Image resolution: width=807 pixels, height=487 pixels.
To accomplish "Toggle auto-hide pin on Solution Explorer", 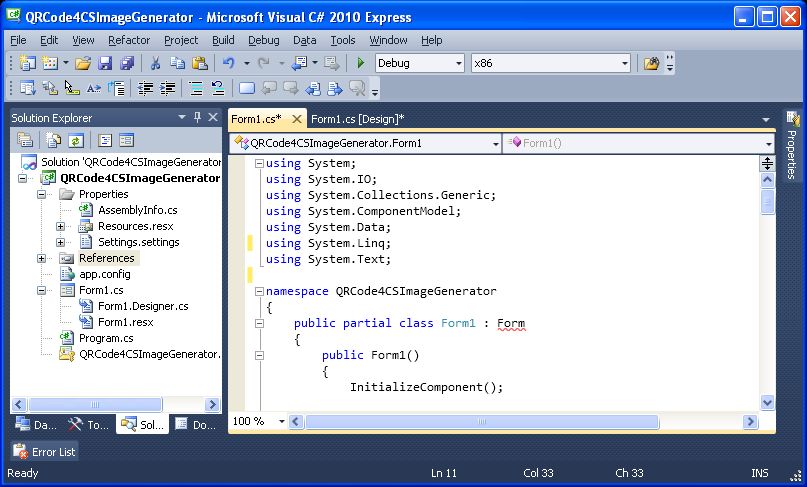I will pos(197,117).
